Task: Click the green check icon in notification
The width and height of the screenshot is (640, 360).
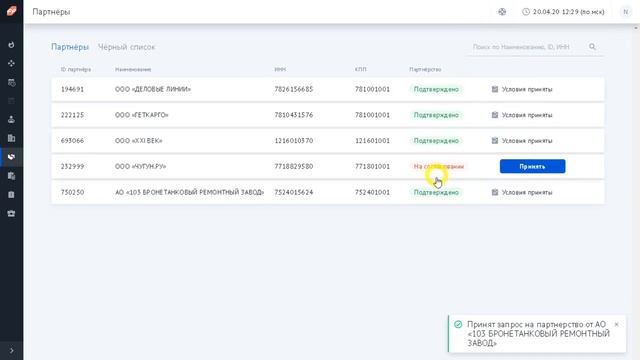Action: 458,324
